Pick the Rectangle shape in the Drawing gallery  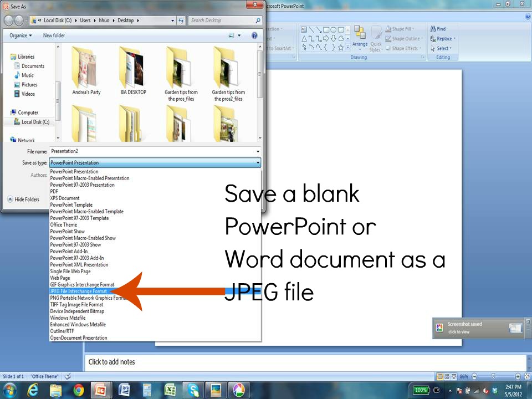[326, 29]
